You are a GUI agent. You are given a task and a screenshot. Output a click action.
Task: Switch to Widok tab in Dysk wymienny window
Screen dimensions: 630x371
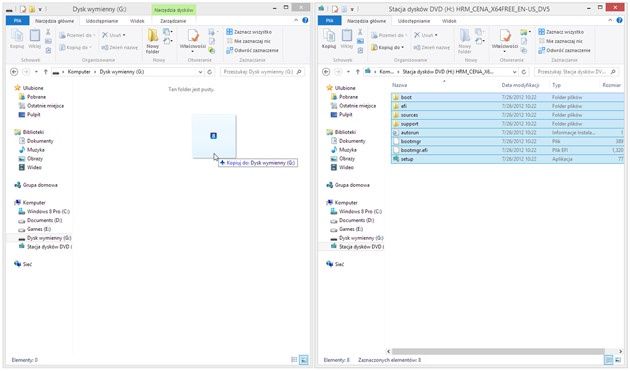click(137, 21)
